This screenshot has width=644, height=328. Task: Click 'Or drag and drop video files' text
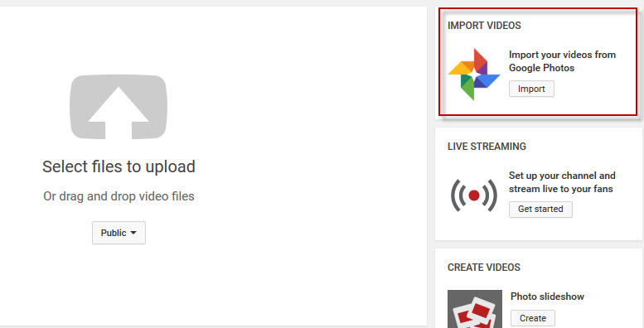(119, 196)
